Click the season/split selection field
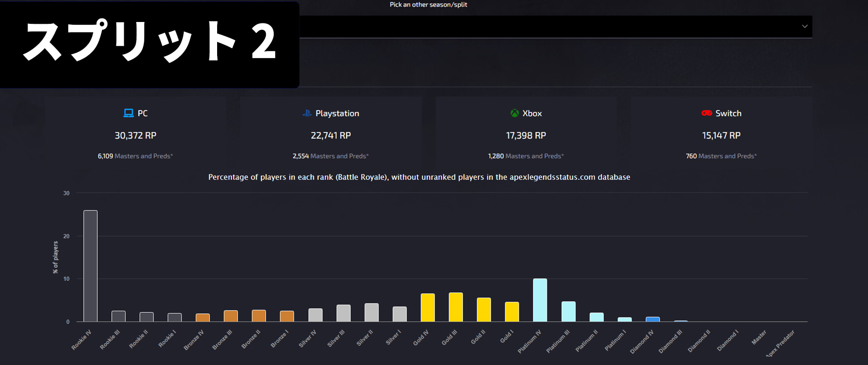This screenshot has height=365, width=868. [x=556, y=27]
